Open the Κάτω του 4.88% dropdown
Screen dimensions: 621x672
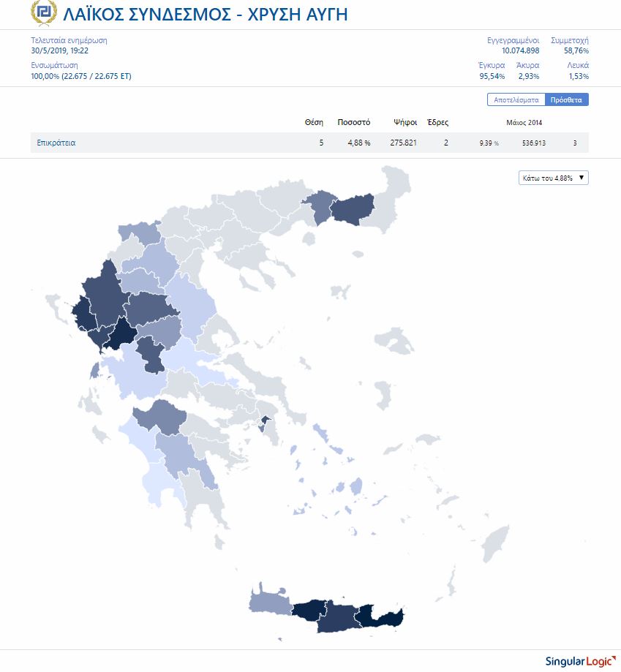pyautogui.click(x=552, y=178)
